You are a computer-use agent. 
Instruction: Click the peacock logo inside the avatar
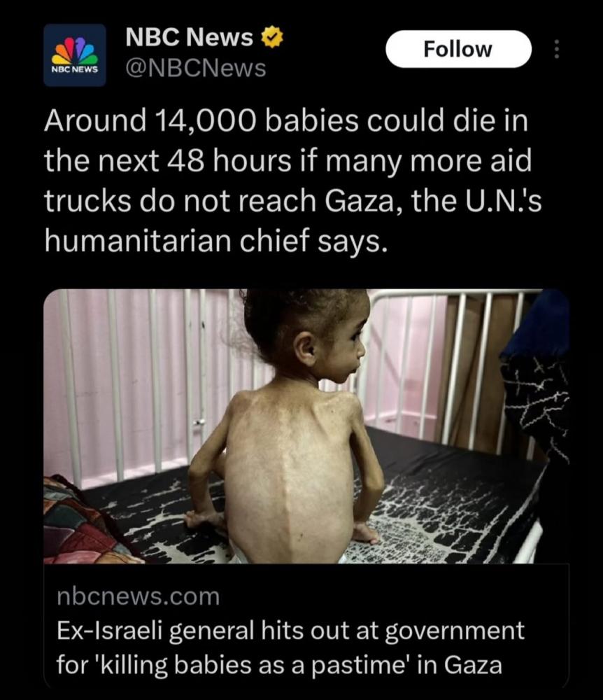74,50
